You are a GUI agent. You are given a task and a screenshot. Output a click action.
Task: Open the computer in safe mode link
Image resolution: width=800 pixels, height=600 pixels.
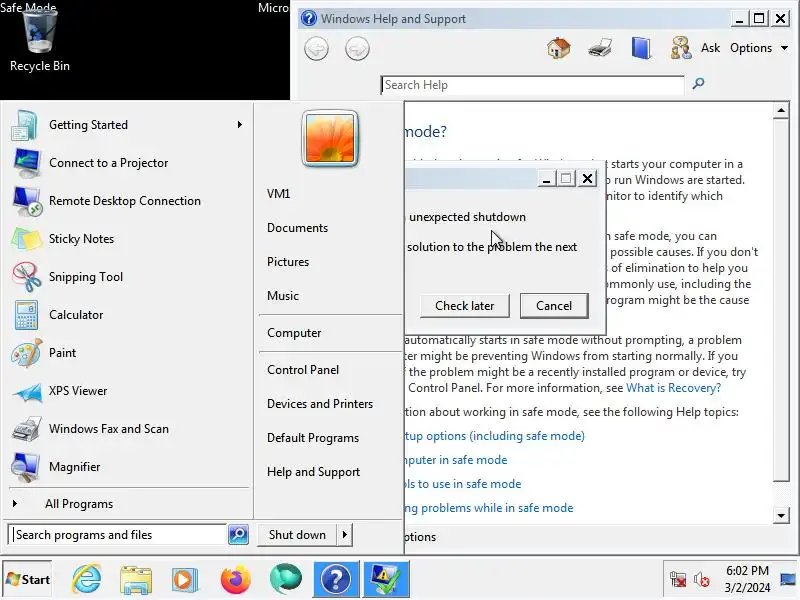(456, 460)
